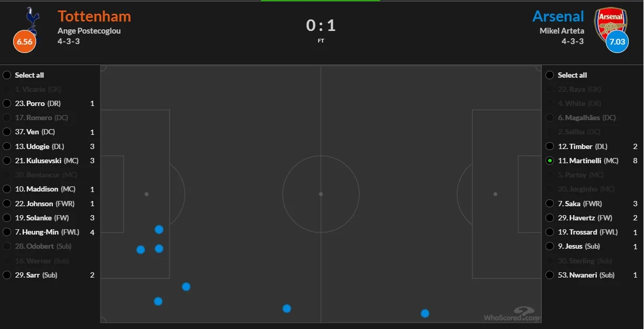The height and width of the screenshot is (329, 644).
Task: Select Havertz from Arsenal's player list
Action: click(550, 218)
